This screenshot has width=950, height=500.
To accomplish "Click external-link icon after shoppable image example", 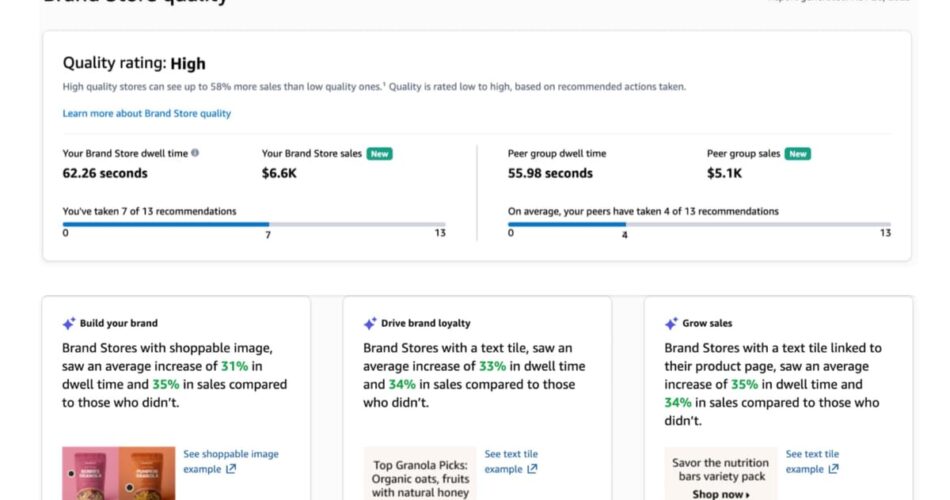I will click(x=231, y=469).
